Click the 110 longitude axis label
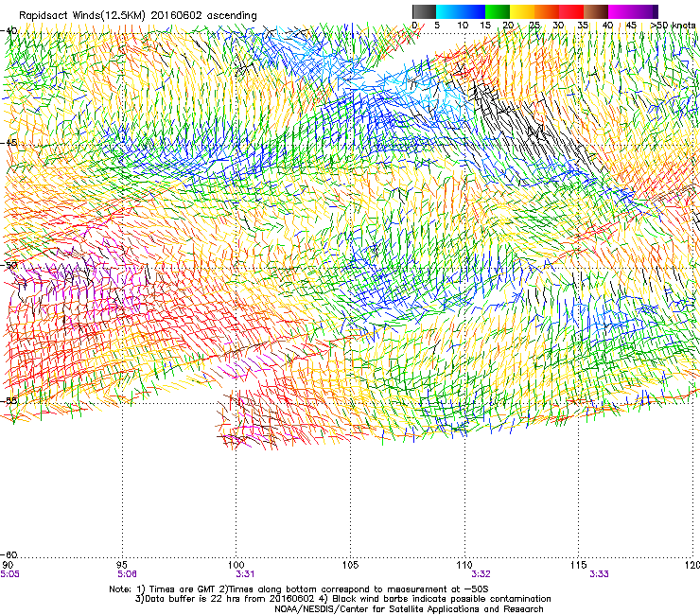This screenshot has width=700, height=615. (464, 566)
